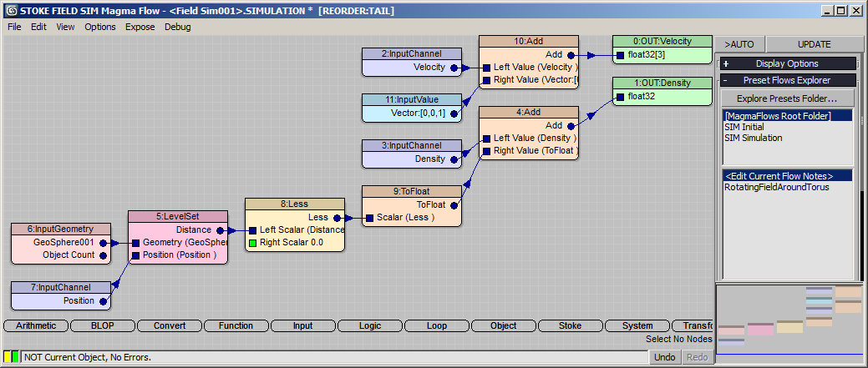Click the Redo button
The height and width of the screenshot is (368, 868).
pyautogui.click(x=697, y=357)
